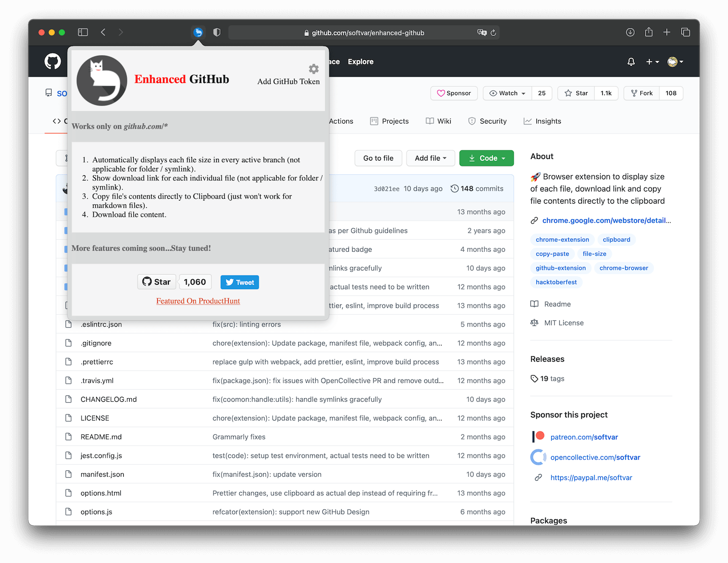Click the Enhanced GitHub cat logo
The width and height of the screenshot is (728, 563).
tap(102, 81)
